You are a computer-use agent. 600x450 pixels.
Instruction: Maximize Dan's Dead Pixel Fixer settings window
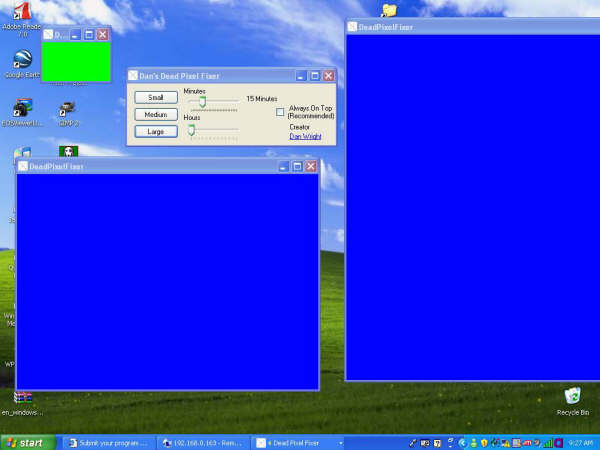(315, 76)
